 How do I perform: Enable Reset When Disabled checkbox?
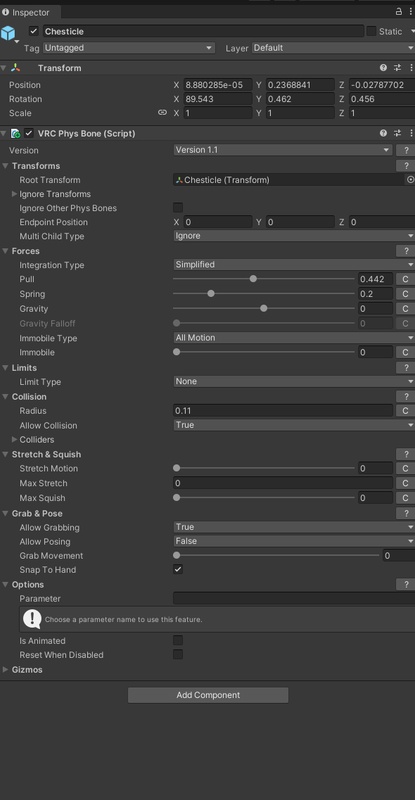pos(178,655)
